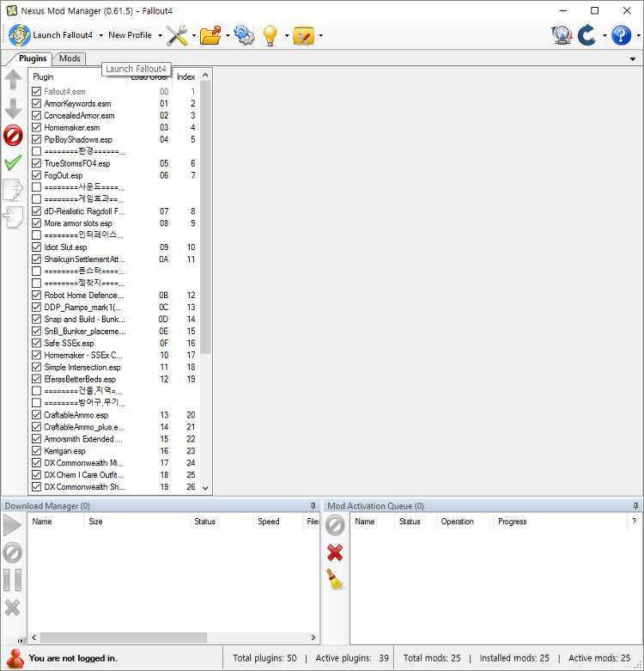Click the Download Manager pause icon
644x671 pixels.
click(12, 580)
